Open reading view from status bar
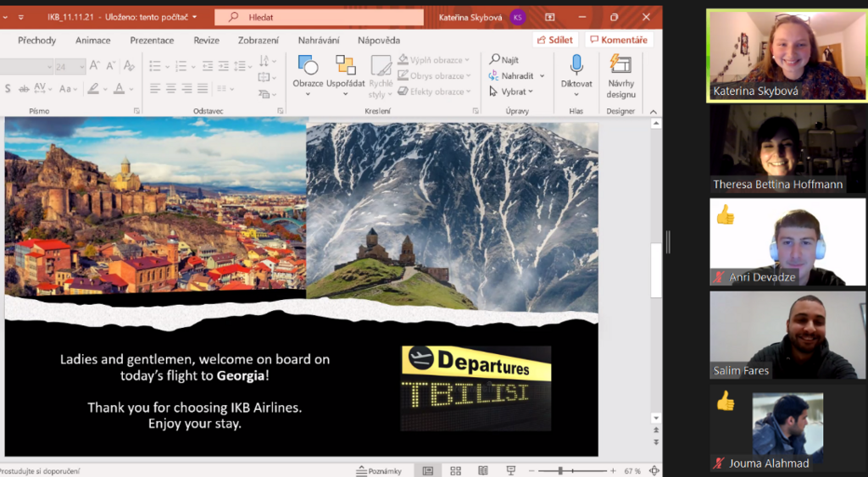Image resolution: width=868 pixels, height=477 pixels. tap(483, 471)
